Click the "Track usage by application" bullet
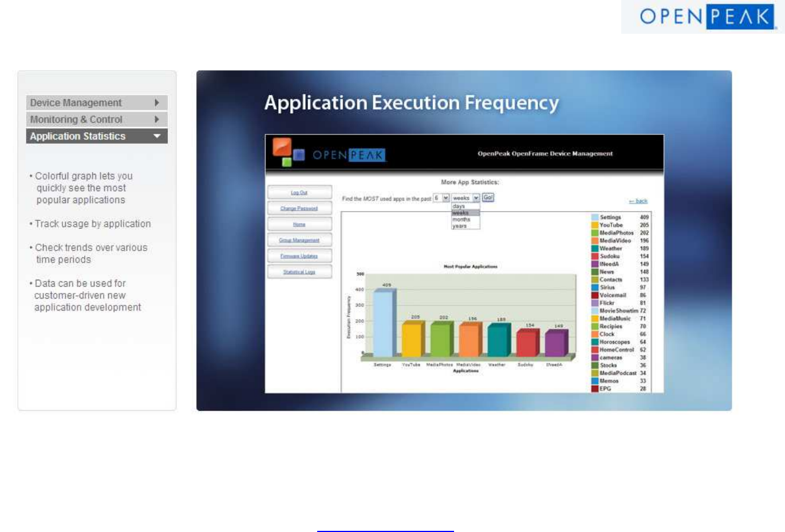The height and width of the screenshot is (532, 785). tap(90, 224)
